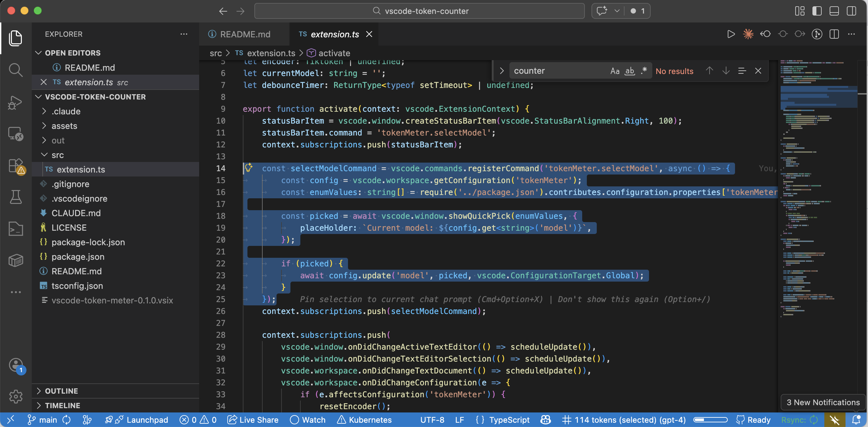The width and height of the screenshot is (868, 427).
Task: Click the find input with counter
Action: coord(559,71)
